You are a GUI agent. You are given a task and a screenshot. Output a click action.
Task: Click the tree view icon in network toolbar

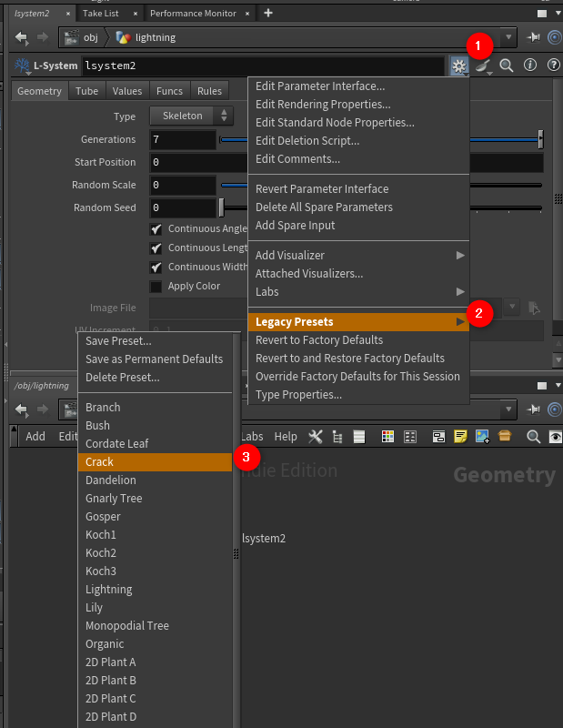[x=337, y=437]
